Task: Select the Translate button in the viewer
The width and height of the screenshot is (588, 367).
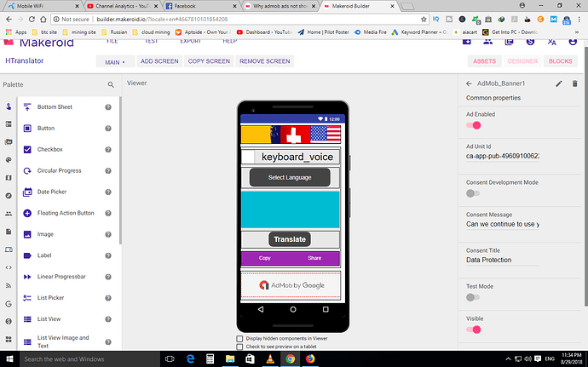Action: coord(290,239)
